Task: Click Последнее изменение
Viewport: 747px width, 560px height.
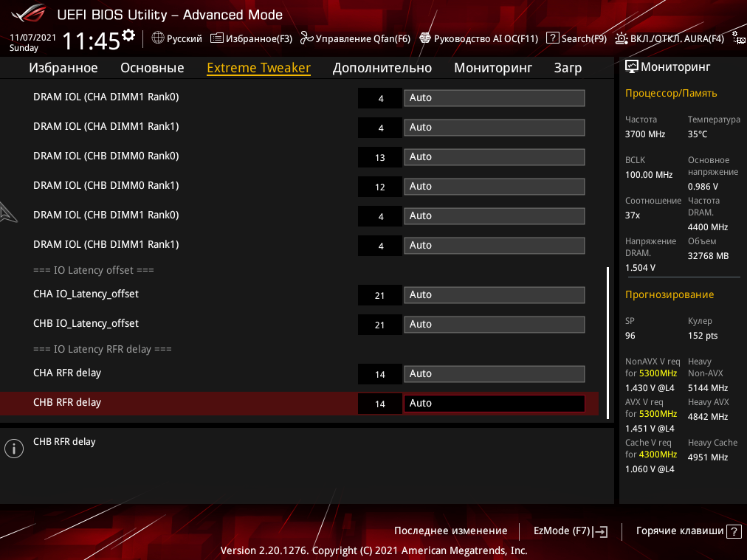Action: click(x=451, y=530)
